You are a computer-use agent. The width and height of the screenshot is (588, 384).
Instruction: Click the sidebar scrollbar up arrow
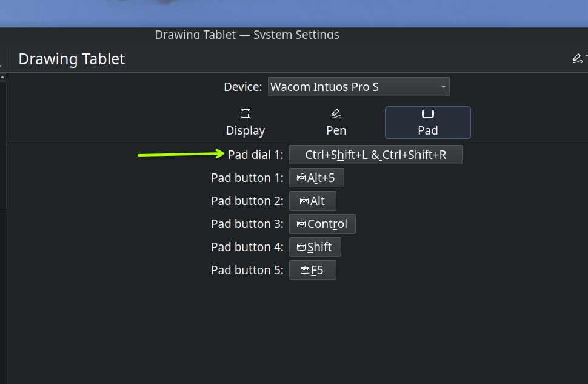(x=2, y=77)
